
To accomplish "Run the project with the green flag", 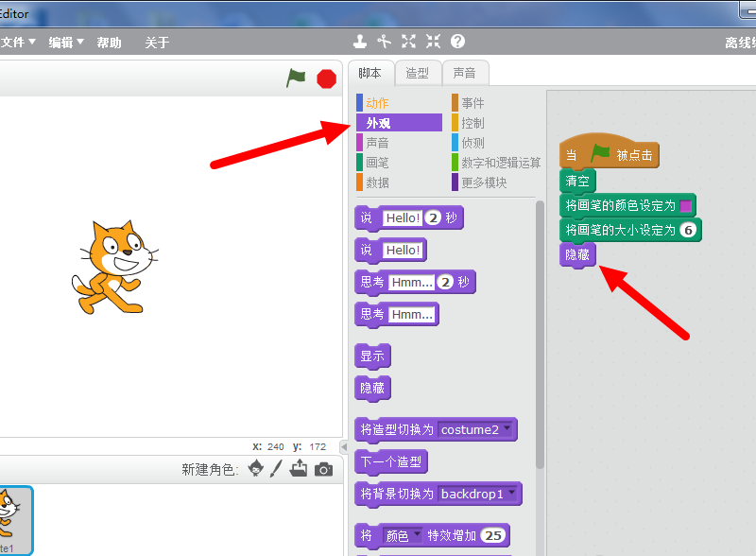I will 296,78.
